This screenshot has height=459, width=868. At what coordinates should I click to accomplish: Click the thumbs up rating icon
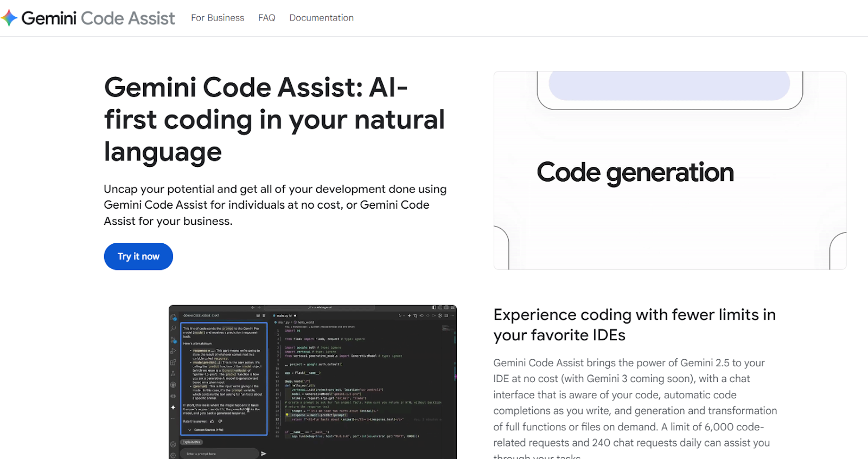tap(212, 421)
